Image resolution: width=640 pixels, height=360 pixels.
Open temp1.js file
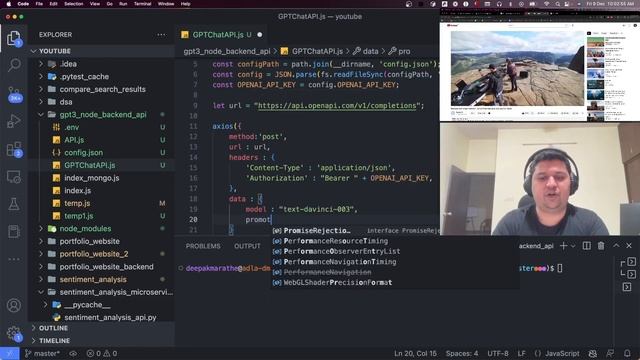pyautogui.click(x=79, y=216)
